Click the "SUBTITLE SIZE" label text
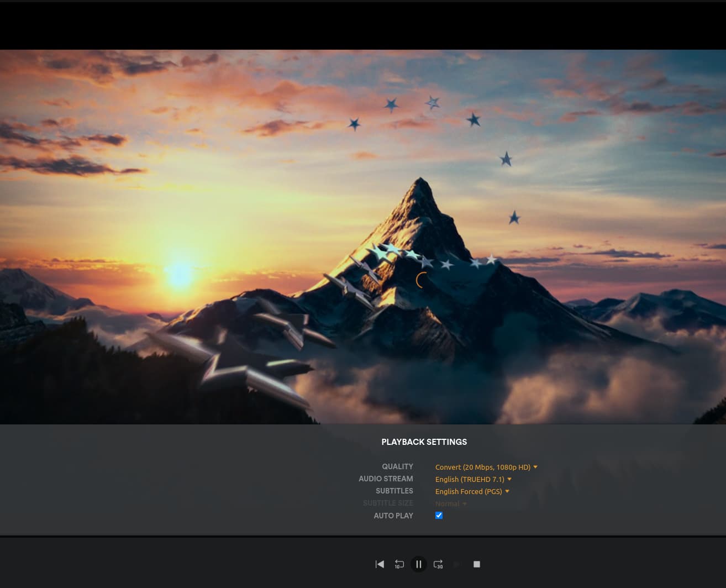This screenshot has height=588, width=726. click(388, 503)
